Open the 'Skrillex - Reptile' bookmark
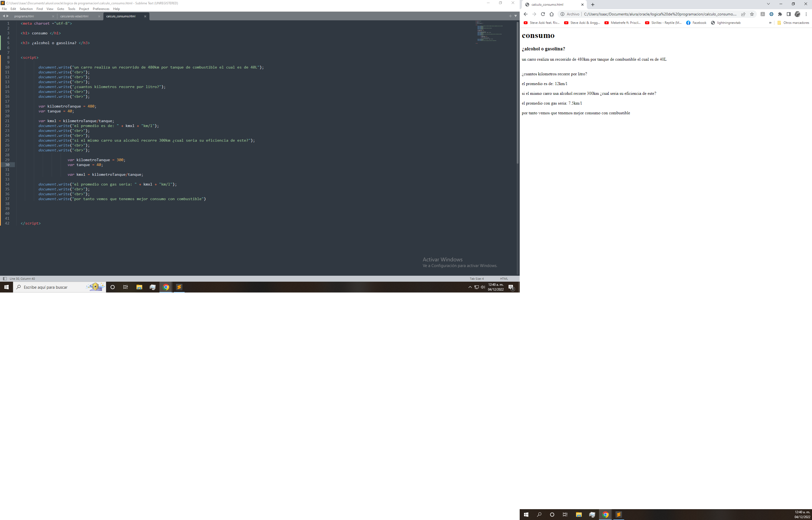Screen dimensions: 812x520 point(663,23)
